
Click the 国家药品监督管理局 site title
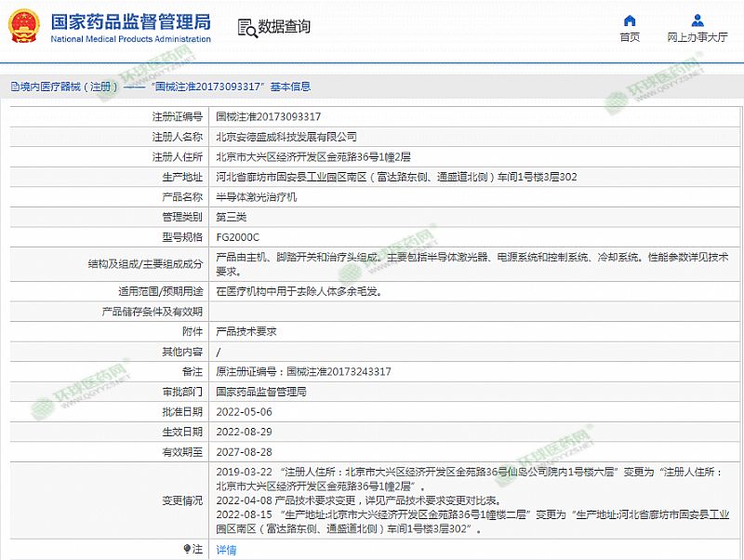tap(130, 21)
